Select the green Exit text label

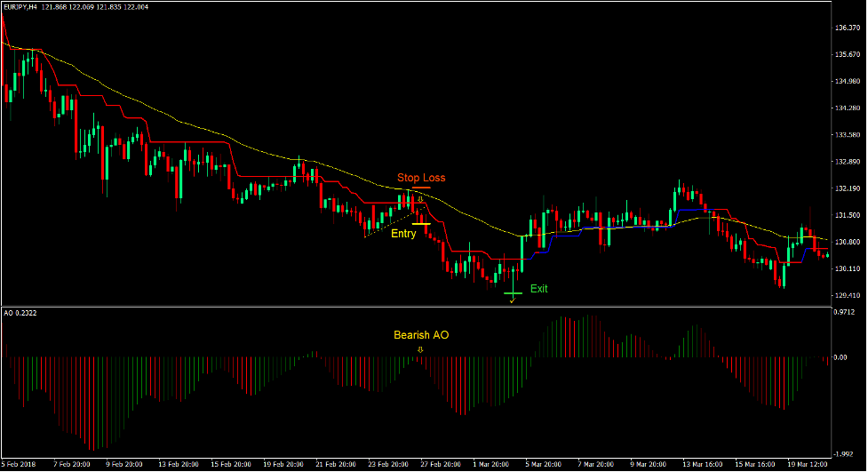tap(539, 288)
